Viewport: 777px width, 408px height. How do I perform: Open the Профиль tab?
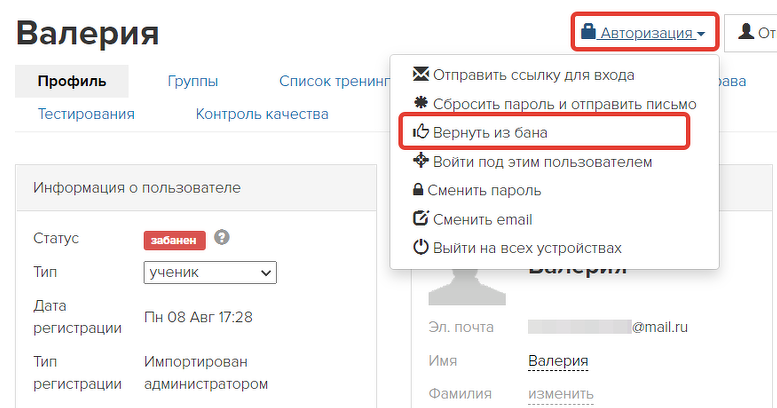pyautogui.click(x=72, y=81)
